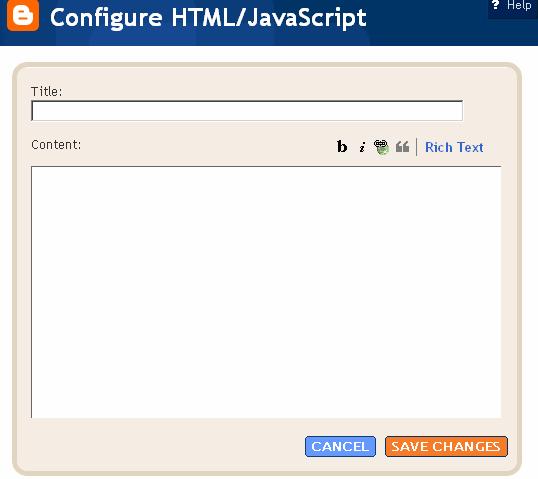Click the word JavaScript in the header
538x479 pixels.
(x=307, y=18)
